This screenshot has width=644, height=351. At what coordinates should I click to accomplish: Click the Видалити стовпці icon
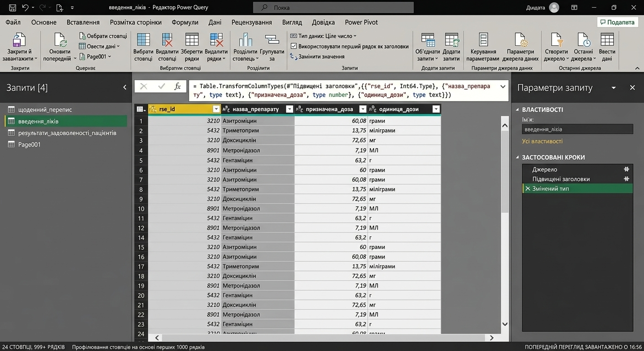click(x=167, y=40)
